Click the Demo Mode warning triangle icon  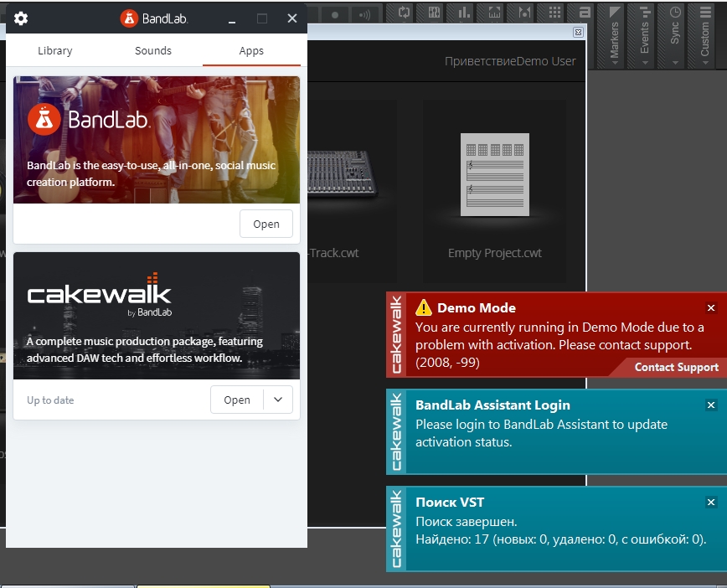423,307
